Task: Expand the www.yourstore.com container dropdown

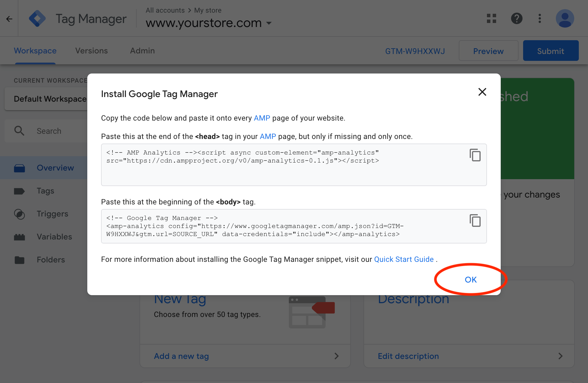Action: (x=269, y=23)
